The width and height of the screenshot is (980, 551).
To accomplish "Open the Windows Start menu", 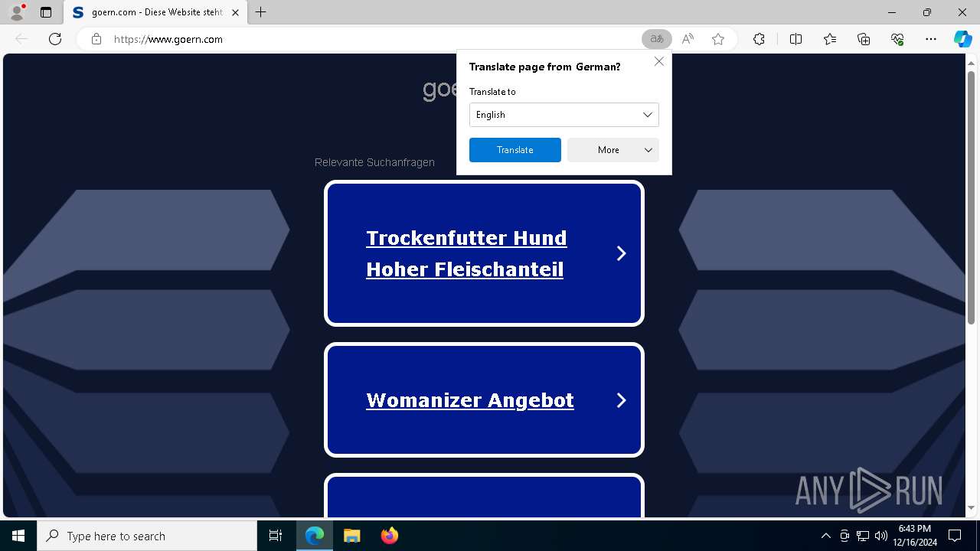I will (18, 536).
